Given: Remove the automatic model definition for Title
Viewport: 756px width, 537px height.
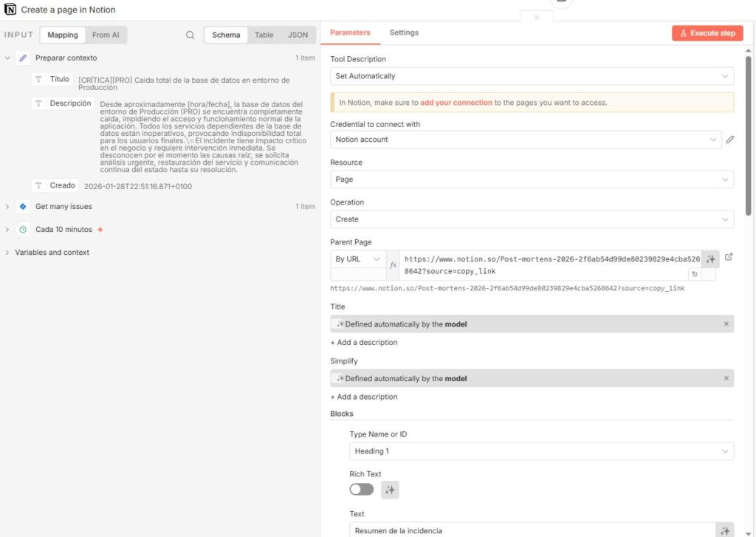Looking at the screenshot, I should click(x=726, y=324).
